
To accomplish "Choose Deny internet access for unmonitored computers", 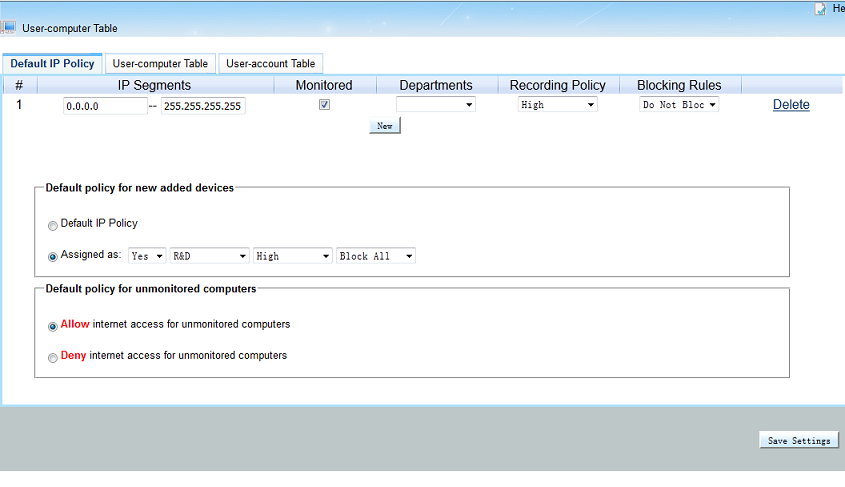I will point(52,358).
